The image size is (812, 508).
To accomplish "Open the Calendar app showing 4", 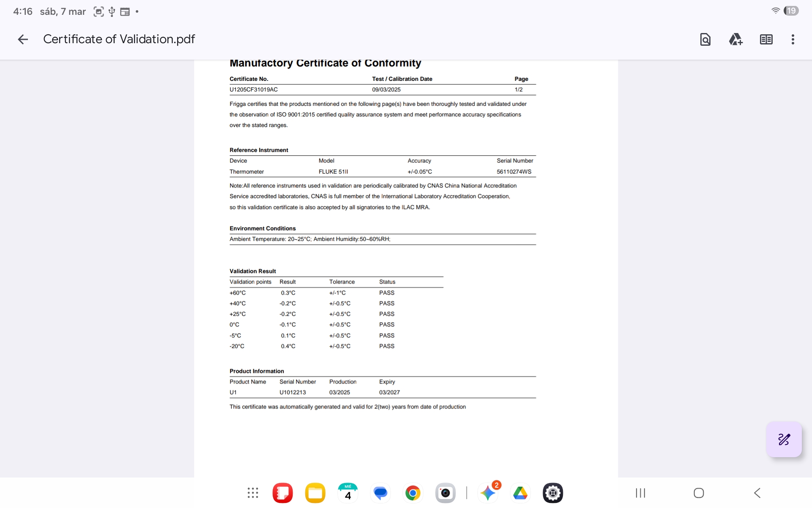I will 348,493.
